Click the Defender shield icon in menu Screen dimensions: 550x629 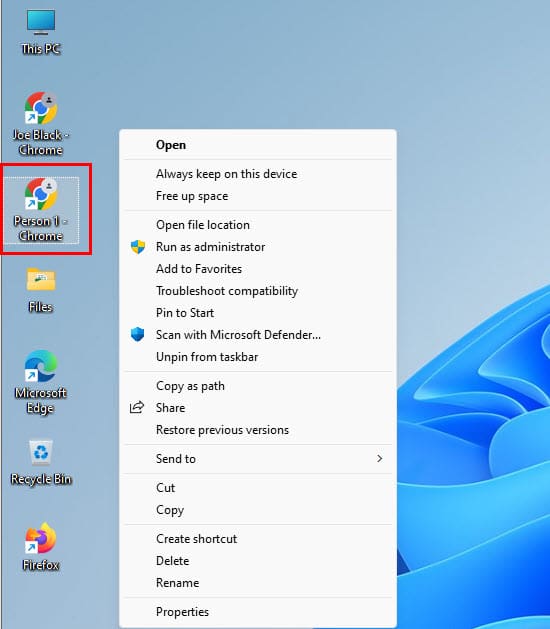(x=138, y=334)
